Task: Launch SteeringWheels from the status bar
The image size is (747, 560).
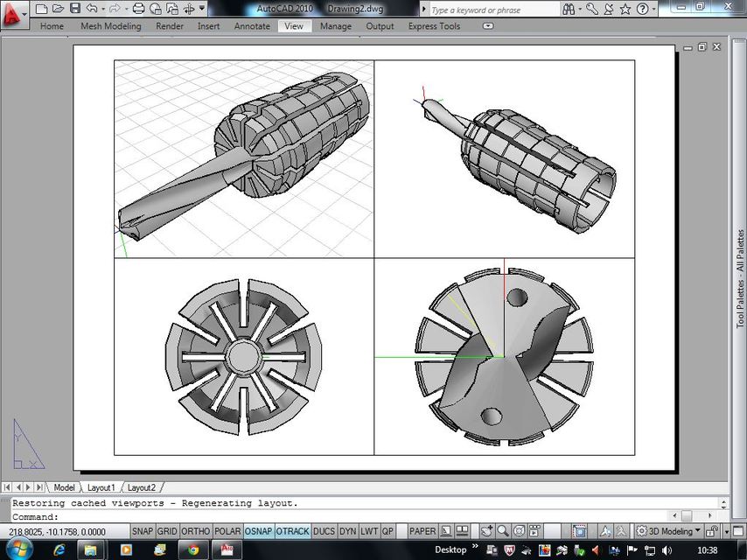Action: point(519,531)
